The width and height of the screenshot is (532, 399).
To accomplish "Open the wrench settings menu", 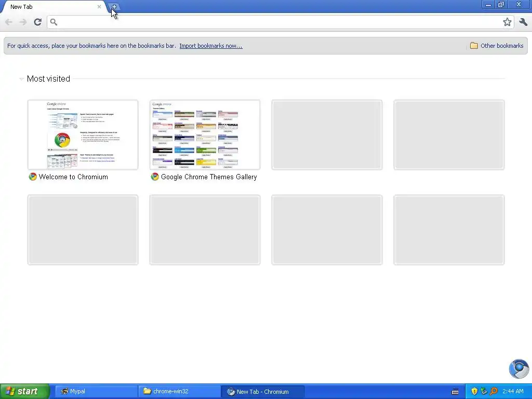I will pyautogui.click(x=523, y=22).
